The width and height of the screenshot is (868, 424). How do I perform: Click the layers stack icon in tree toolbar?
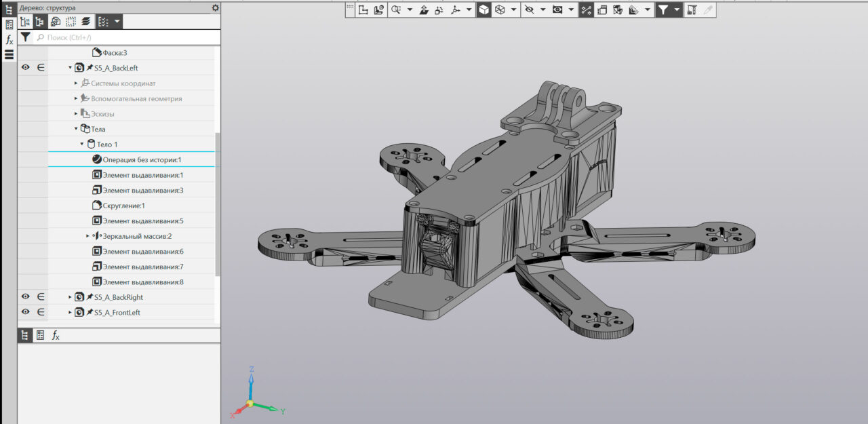86,22
